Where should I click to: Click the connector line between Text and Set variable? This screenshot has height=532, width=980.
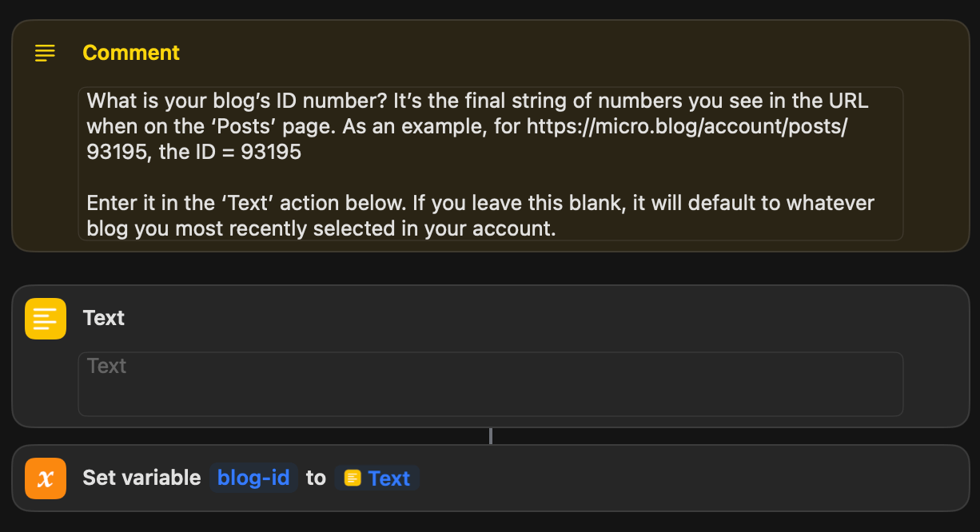(x=491, y=436)
